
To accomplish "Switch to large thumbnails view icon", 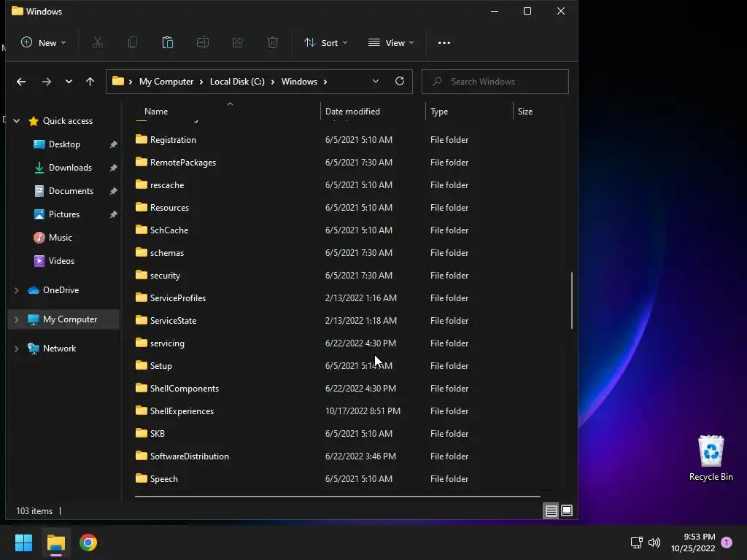I will point(566,510).
